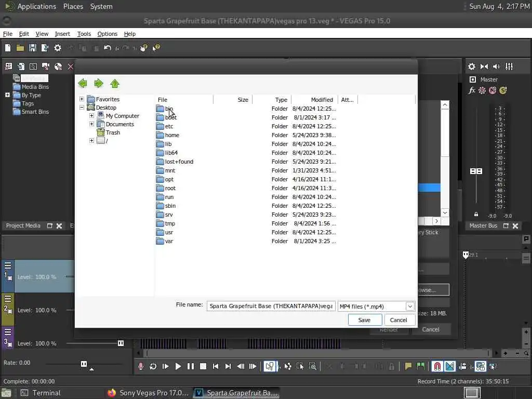
Task: Go back with green left arrow
Action: pyautogui.click(x=83, y=83)
